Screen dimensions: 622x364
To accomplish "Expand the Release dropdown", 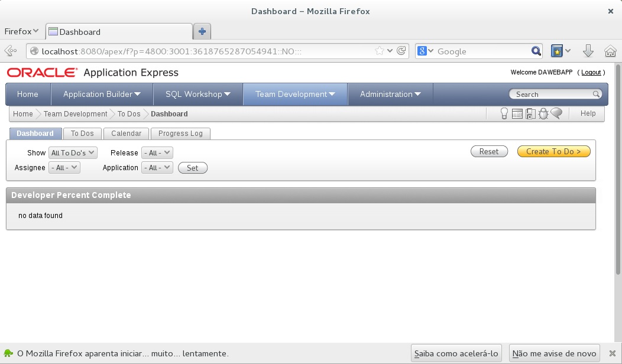I will click(x=157, y=153).
